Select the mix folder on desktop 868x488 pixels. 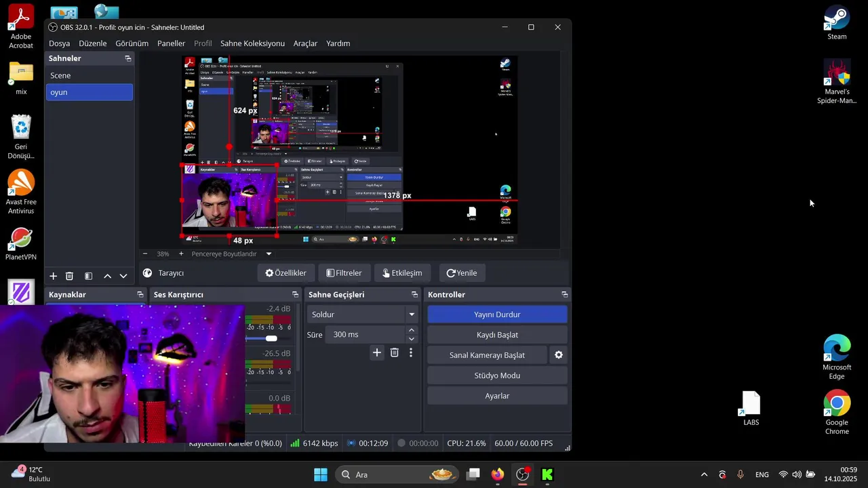pyautogui.click(x=21, y=78)
